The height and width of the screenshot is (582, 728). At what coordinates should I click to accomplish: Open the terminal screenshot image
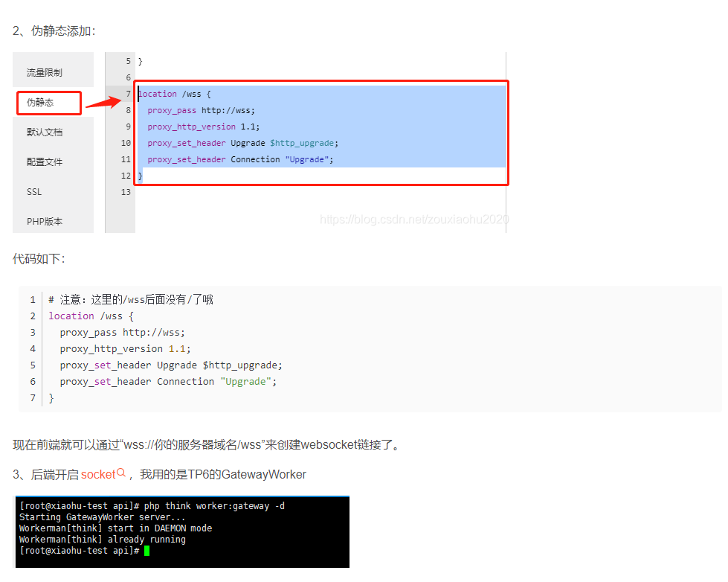[182, 531]
